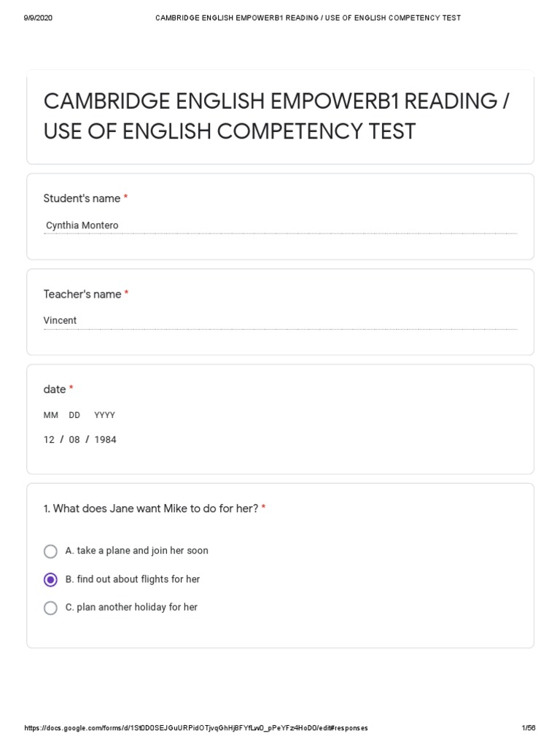Click the Teacher's name field label

pyautogui.click(x=82, y=294)
